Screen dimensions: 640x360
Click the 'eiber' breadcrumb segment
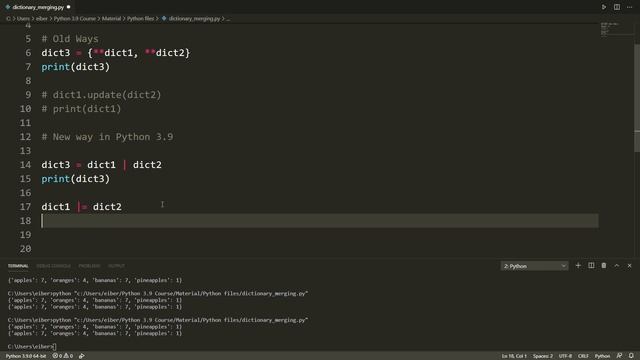(x=42, y=19)
